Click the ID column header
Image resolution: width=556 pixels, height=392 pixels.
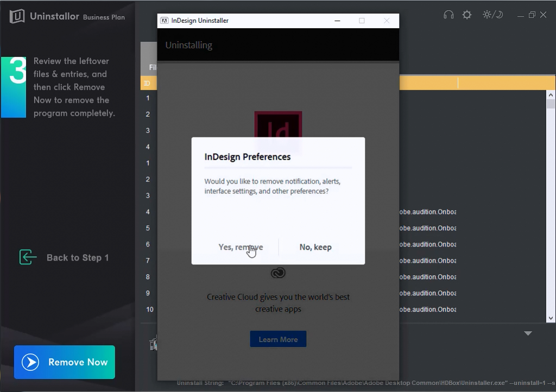[x=147, y=83]
